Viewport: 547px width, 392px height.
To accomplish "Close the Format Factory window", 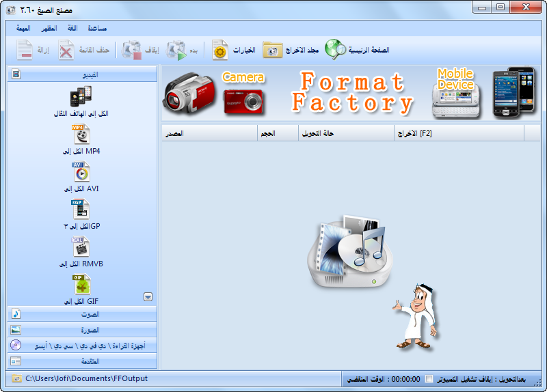I will (526, 8).
